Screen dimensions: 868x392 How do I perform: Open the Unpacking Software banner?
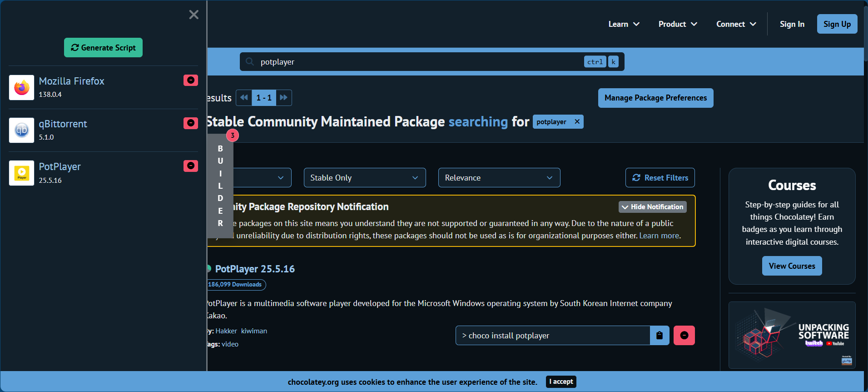792,335
